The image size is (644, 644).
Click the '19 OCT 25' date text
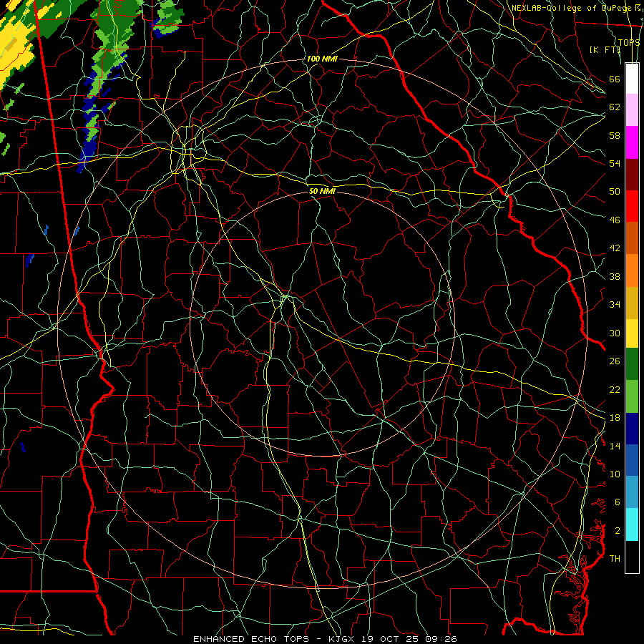(391, 639)
